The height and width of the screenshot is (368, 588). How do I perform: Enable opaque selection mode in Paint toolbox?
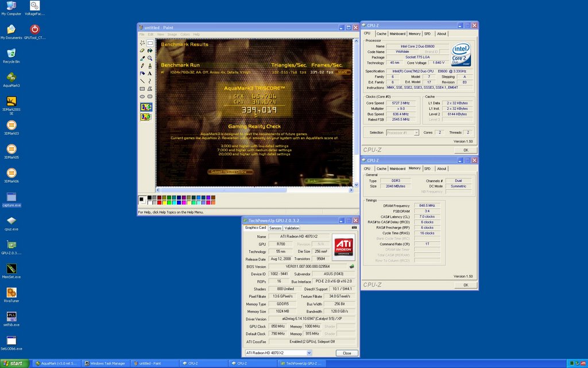click(x=146, y=108)
